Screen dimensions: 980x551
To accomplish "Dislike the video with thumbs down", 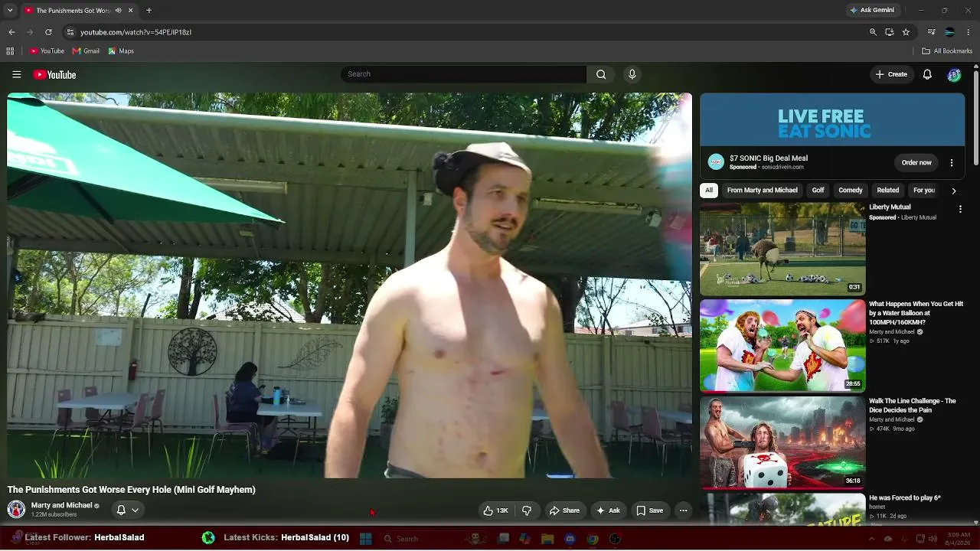I will point(527,510).
